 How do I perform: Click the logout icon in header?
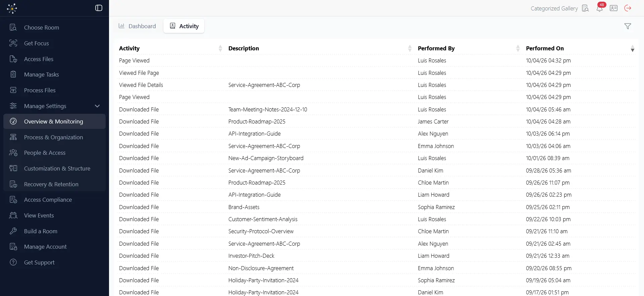click(x=628, y=8)
